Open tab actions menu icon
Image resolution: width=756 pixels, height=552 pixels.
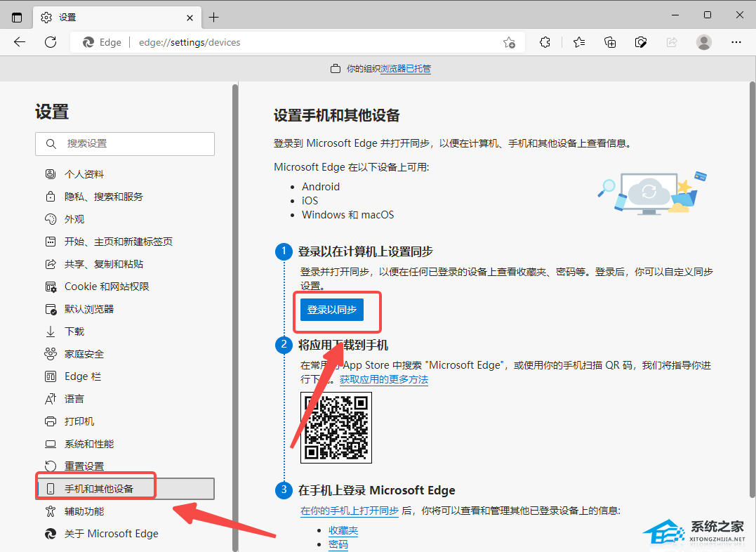17,17
